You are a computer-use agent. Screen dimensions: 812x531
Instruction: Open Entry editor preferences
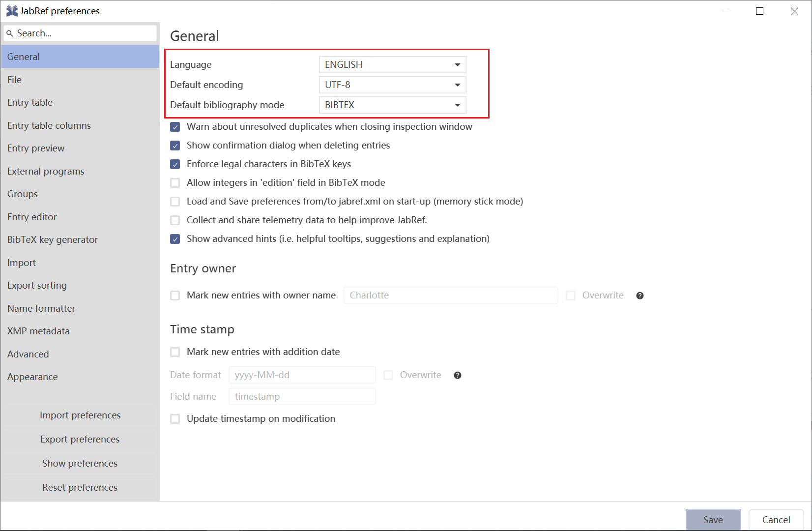(80, 217)
